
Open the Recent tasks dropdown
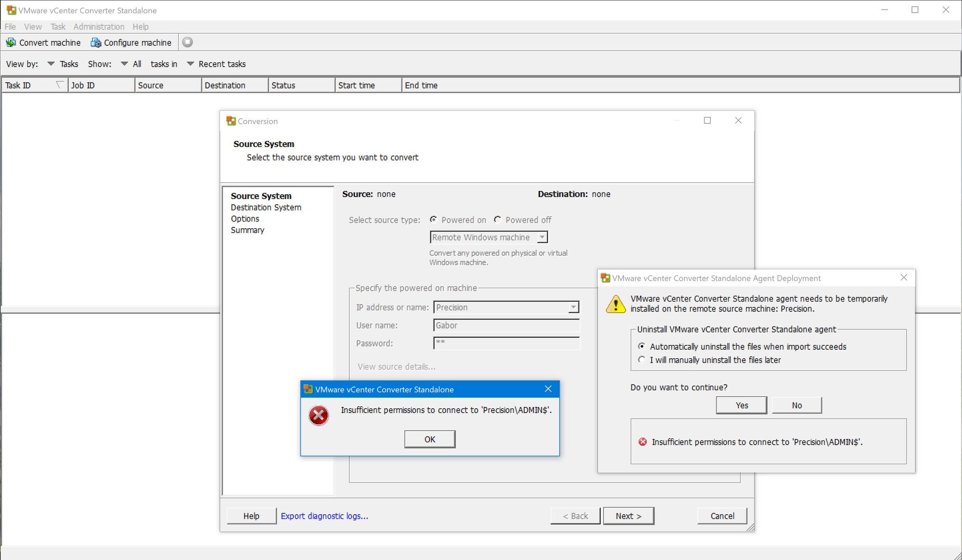190,64
